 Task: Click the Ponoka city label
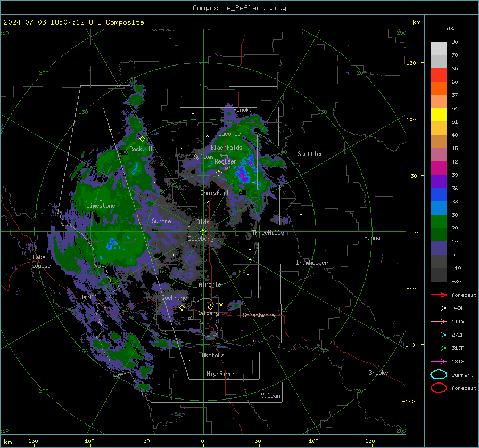click(243, 110)
